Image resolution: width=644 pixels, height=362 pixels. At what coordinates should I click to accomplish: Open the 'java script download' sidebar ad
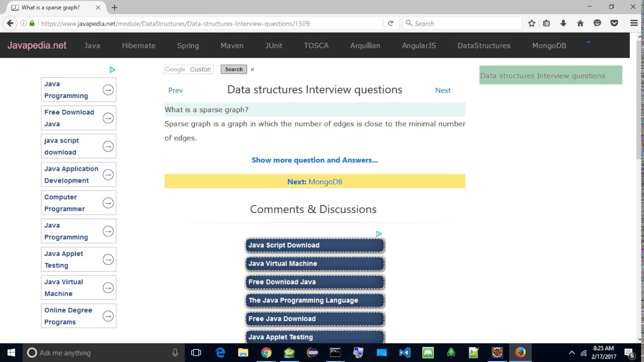(78, 146)
